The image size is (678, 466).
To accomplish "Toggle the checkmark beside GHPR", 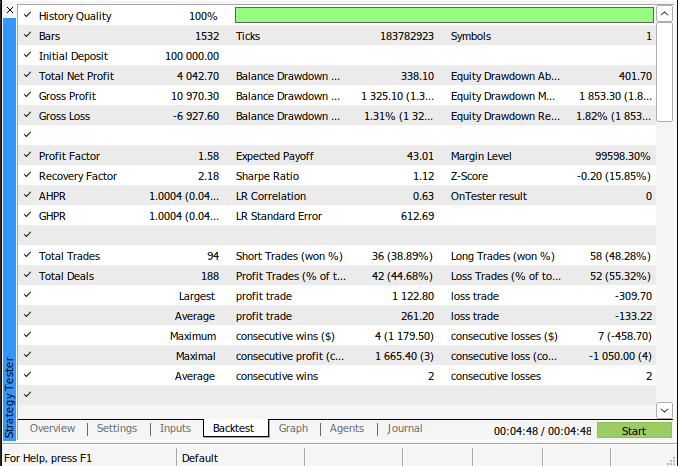I will click(x=28, y=215).
